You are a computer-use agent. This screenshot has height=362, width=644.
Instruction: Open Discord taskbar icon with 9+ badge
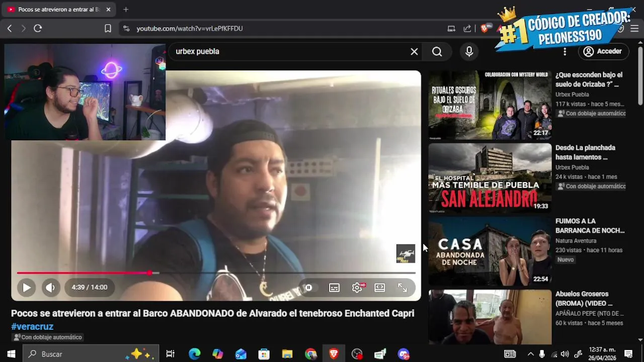(x=404, y=354)
